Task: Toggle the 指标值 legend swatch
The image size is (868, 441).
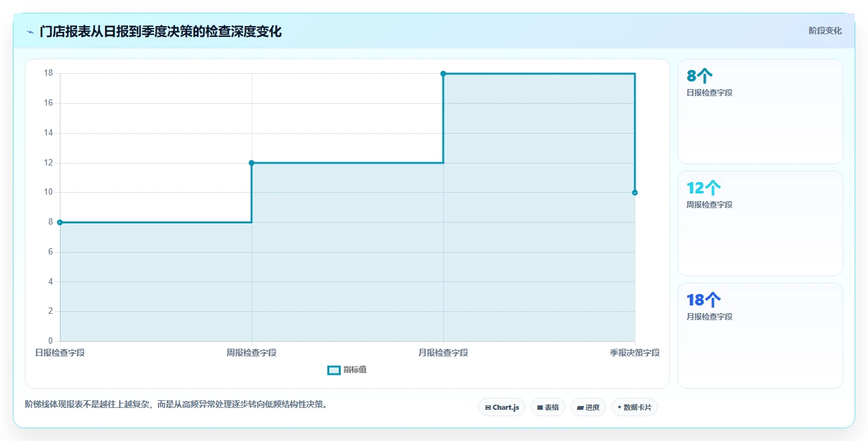Action: (334, 370)
